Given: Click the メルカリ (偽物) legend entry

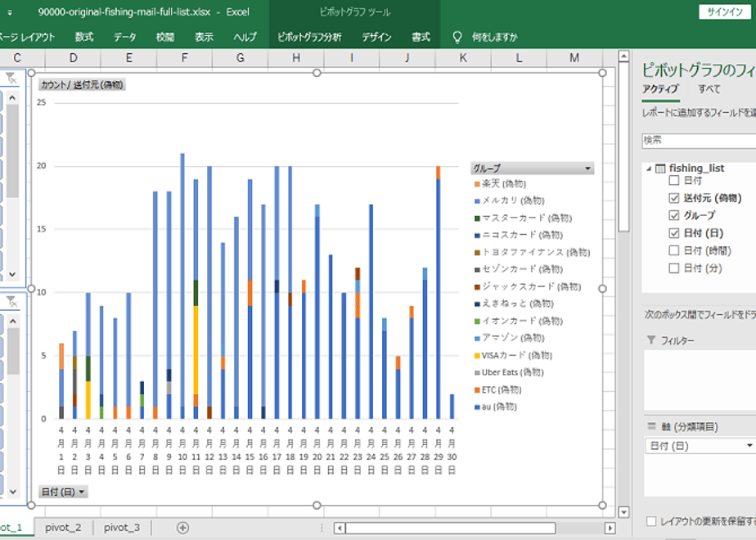Looking at the screenshot, I should point(509,200).
